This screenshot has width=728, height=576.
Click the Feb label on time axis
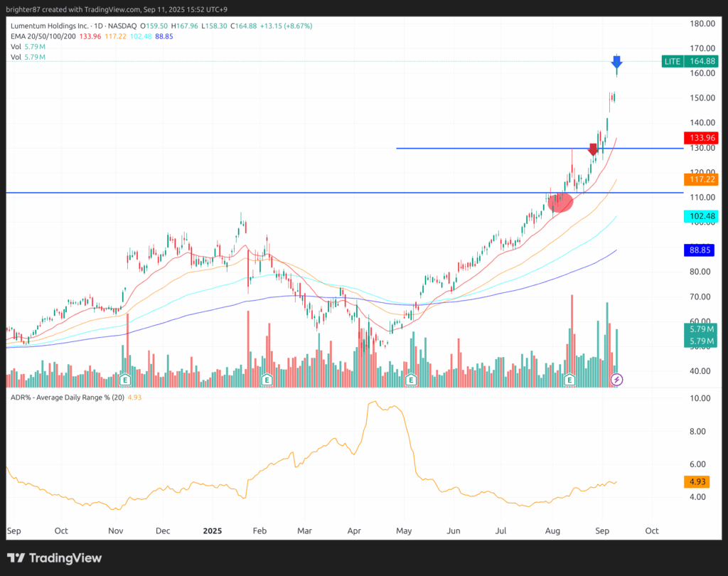point(259,531)
